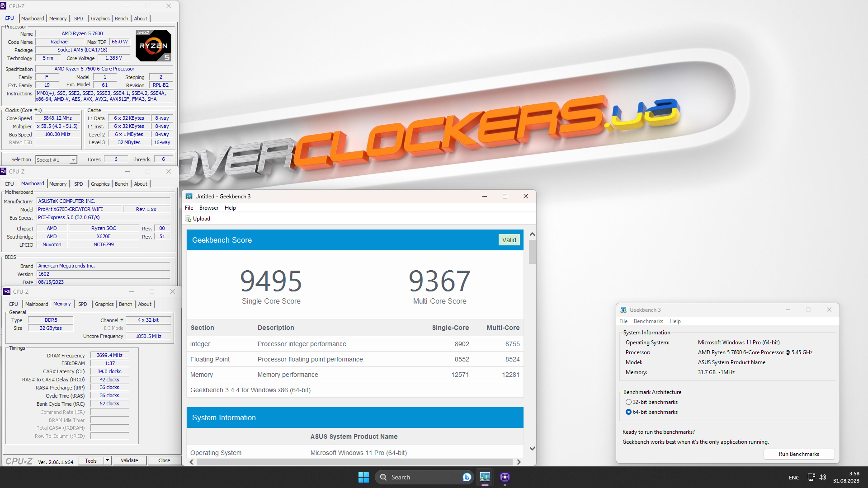
Task: Click CPU-Z title icon in Memory window
Action: click(x=7, y=291)
